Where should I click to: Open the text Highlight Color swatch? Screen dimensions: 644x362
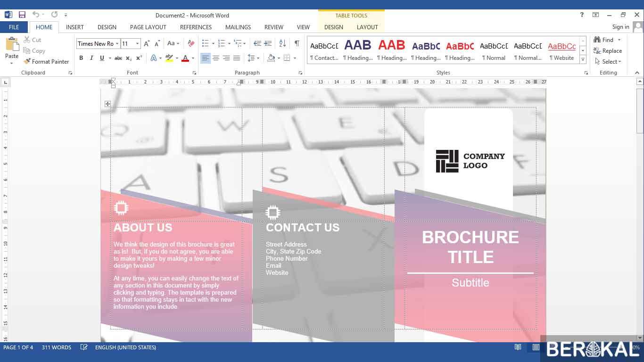(169, 58)
